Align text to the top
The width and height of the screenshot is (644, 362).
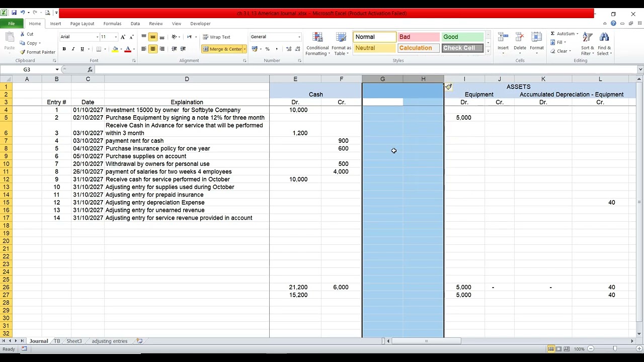coord(144,37)
